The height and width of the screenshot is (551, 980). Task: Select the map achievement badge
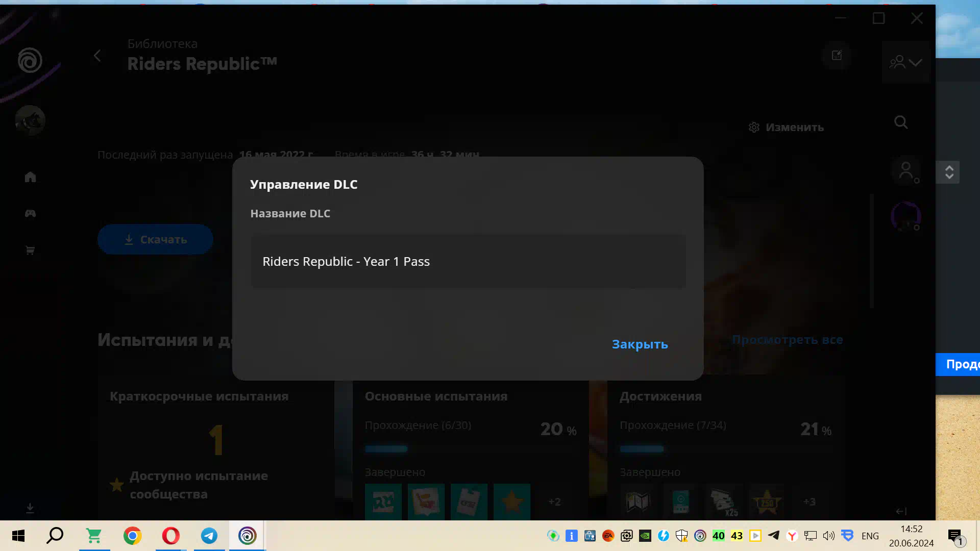[638, 502]
